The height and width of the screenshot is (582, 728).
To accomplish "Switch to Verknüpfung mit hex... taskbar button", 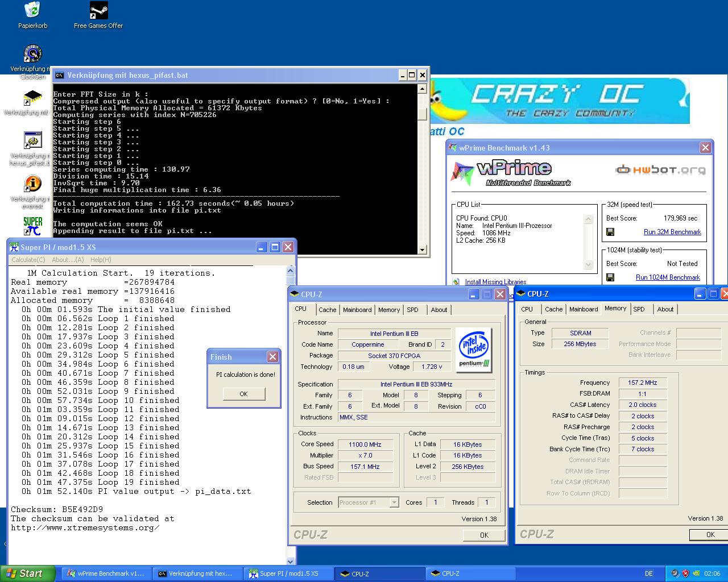I will 197,573.
